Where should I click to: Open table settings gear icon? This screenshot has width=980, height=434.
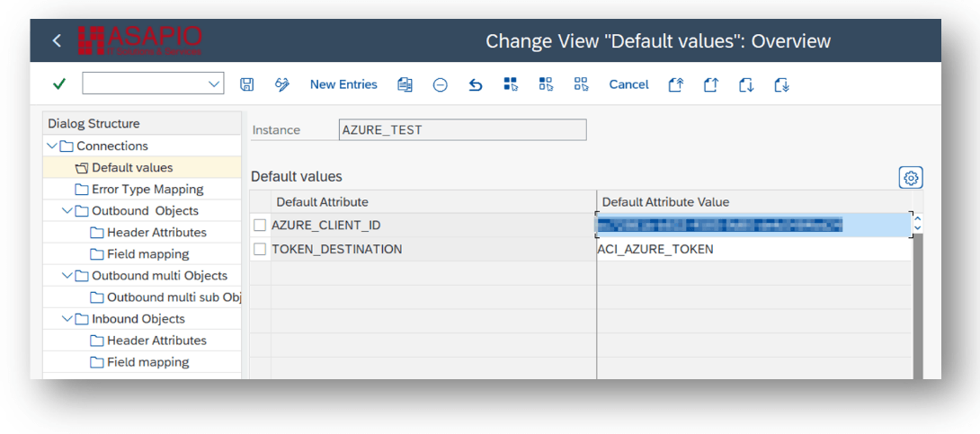click(911, 178)
